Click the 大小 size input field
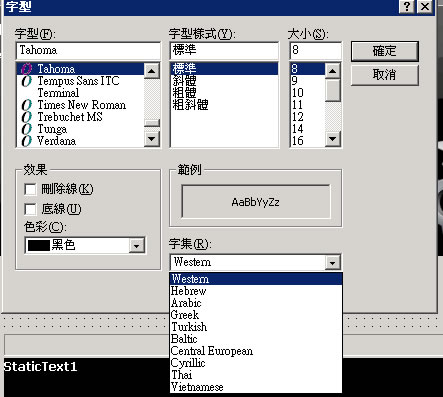 [316, 50]
